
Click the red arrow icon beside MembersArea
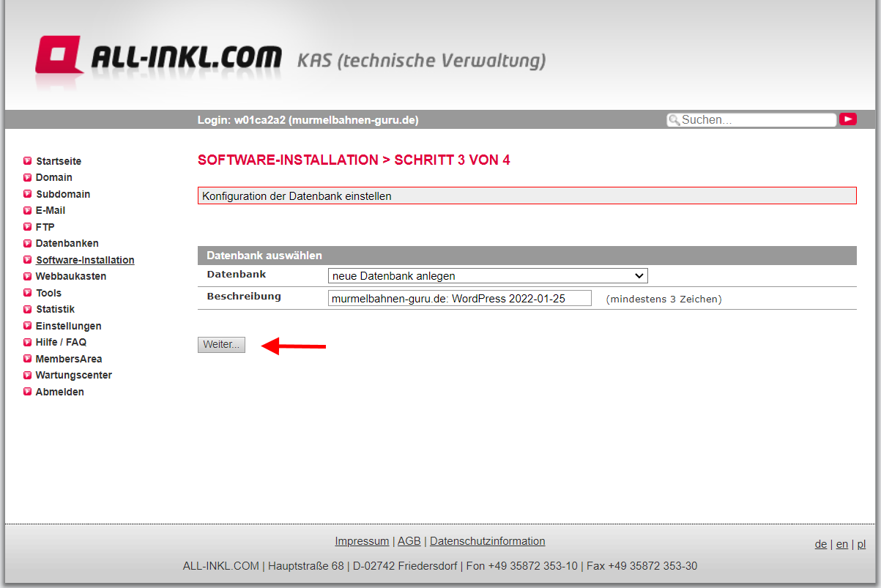pyautogui.click(x=28, y=359)
